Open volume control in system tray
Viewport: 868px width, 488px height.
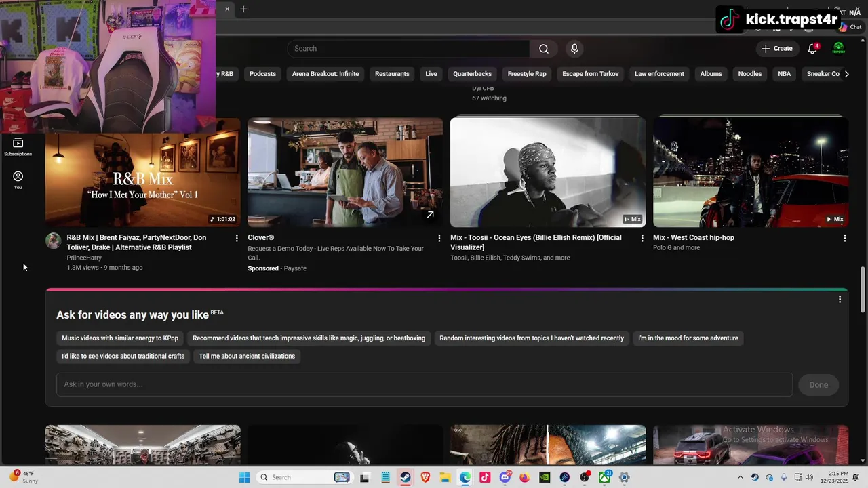(x=810, y=477)
